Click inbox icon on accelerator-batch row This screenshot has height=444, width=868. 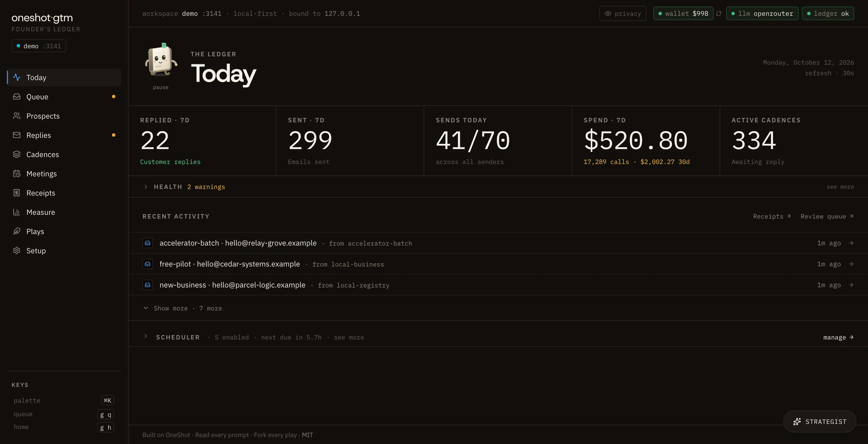[x=148, y=243]
